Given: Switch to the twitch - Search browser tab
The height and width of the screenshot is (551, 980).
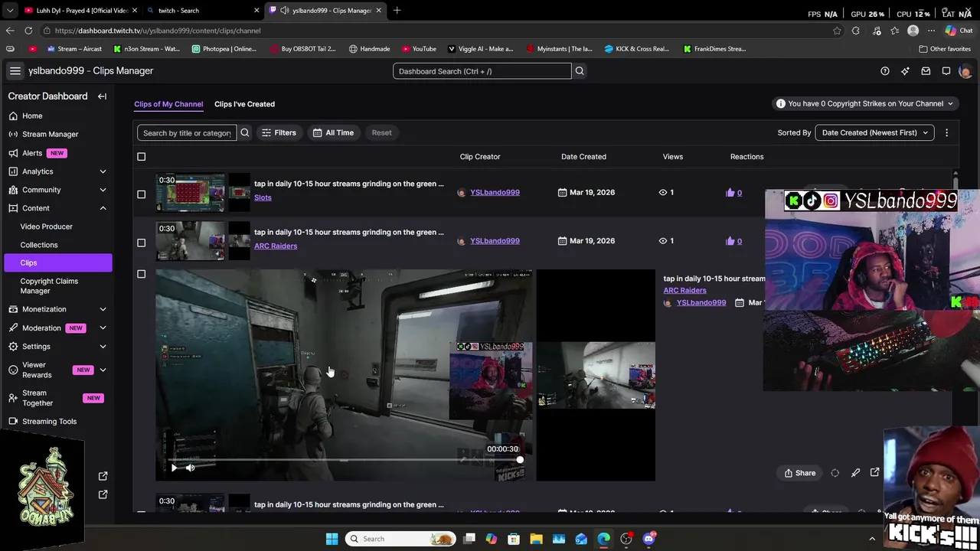Looking at the screenshot, I should [203, 11].
